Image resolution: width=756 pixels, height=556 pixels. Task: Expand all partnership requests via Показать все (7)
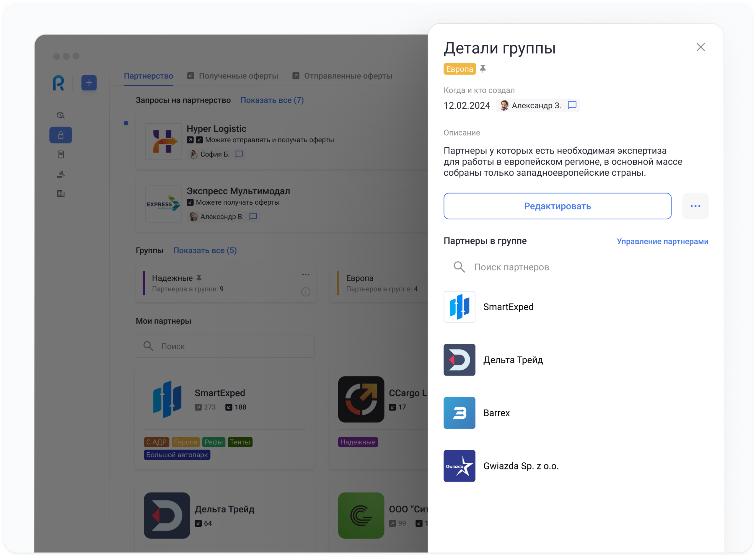click(272, 100)
